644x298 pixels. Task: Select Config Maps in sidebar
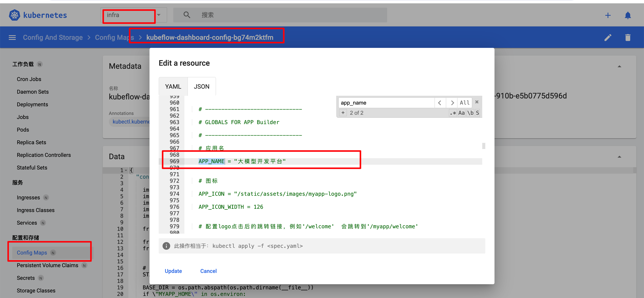pos(32,253)
